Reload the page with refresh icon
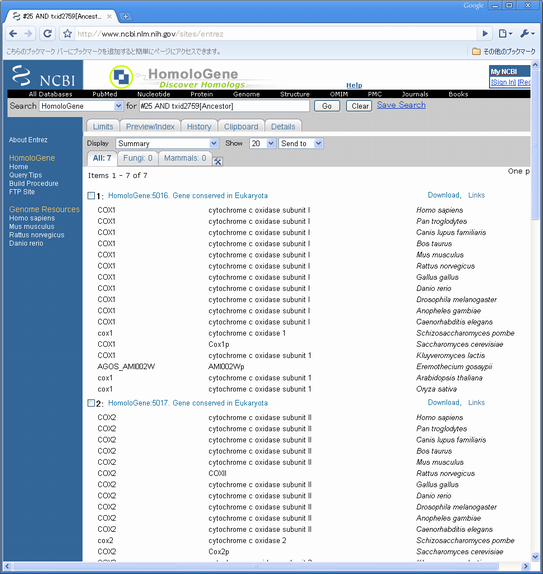This screenshot has height=574, width=543. tap(47, 34)
